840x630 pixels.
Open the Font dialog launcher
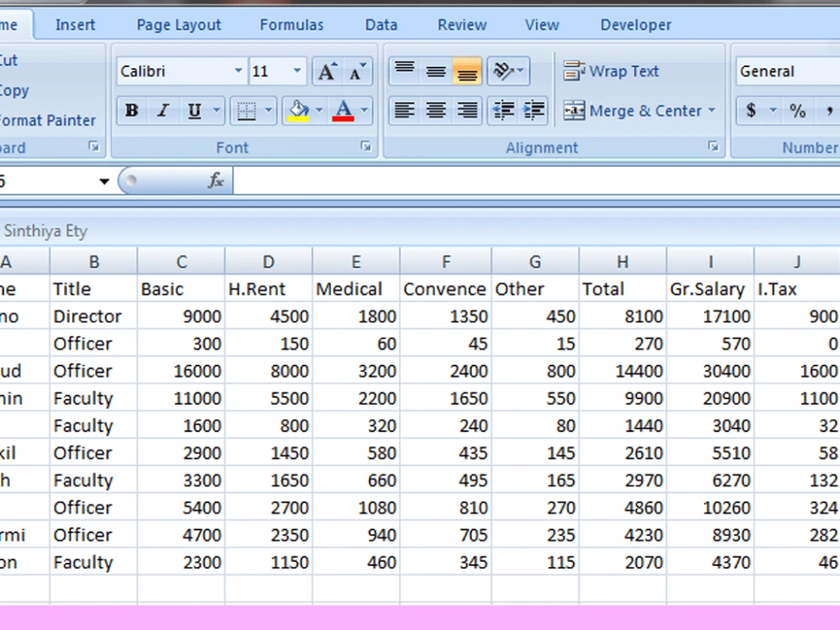click(366, 146)
